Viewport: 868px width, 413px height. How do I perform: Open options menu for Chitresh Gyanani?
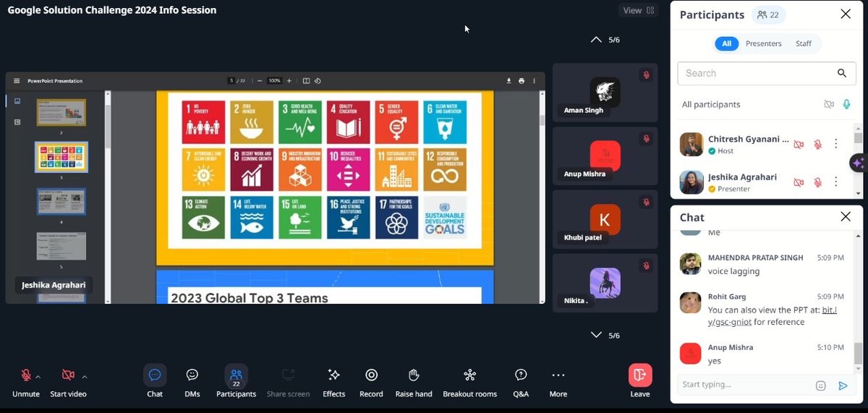point(836,144)
